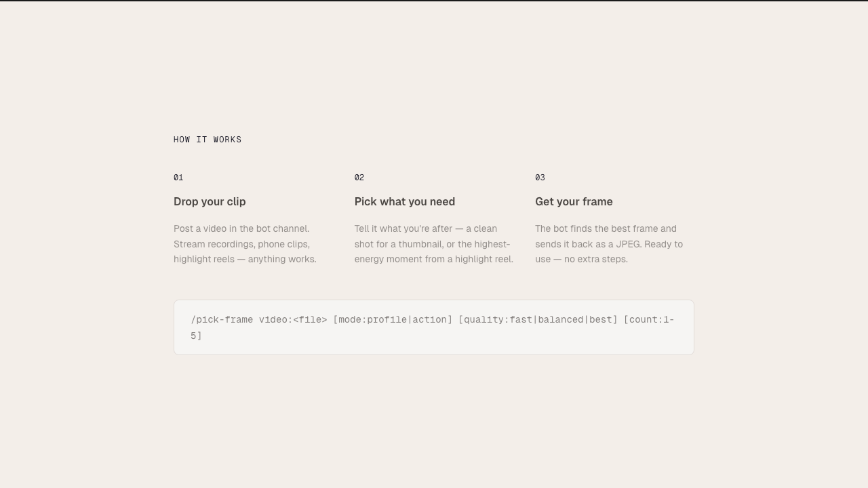
Task: Click the 'The bot finds the best frame' paragraph
Action: click(609, 244)
